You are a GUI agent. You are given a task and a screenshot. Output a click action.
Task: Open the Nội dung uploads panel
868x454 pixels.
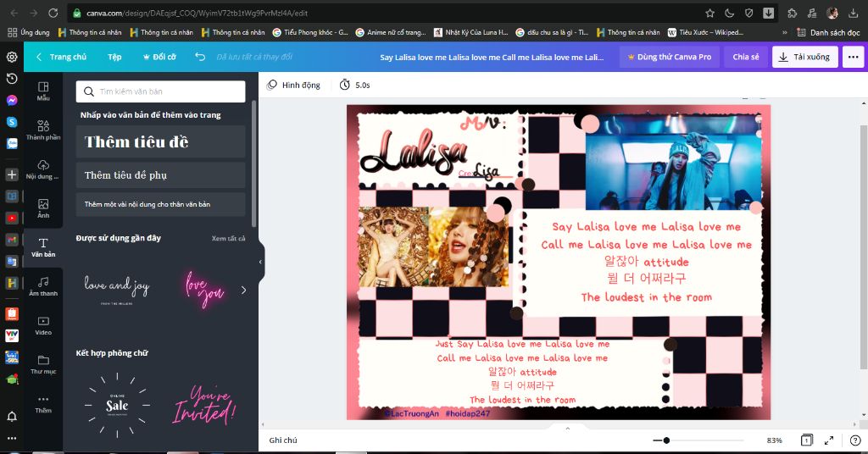pos(43,169)
